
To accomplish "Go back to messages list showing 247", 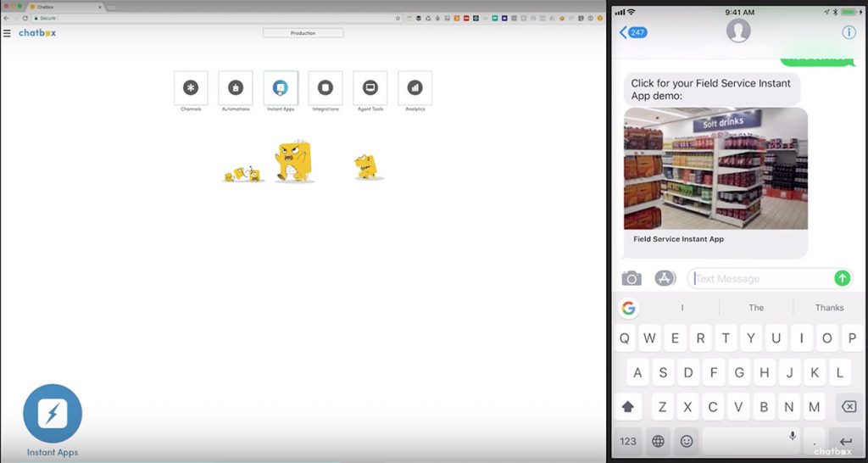I will (x=633, y=32).
